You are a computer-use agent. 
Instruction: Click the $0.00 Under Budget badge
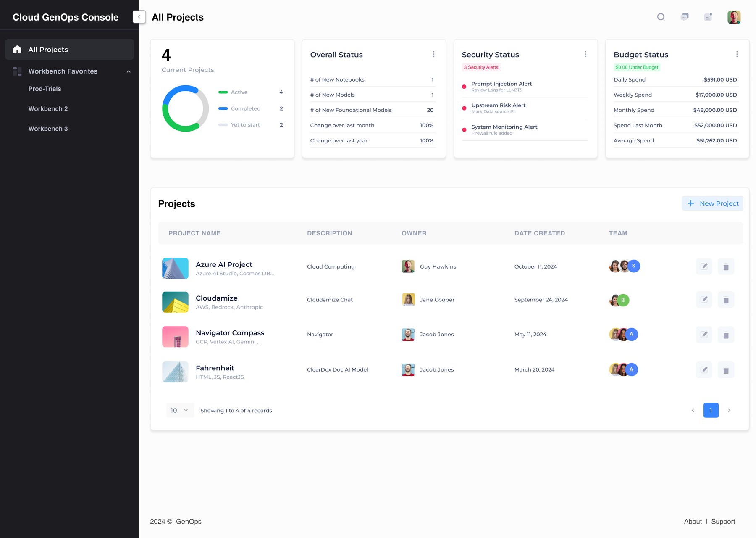point(637,67)
